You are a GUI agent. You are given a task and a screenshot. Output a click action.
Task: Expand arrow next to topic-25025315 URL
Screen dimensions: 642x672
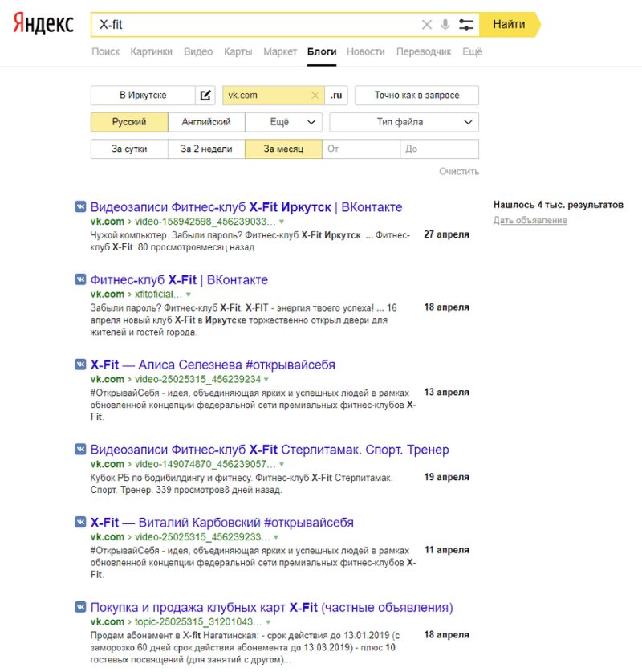(x=268, y=622)
